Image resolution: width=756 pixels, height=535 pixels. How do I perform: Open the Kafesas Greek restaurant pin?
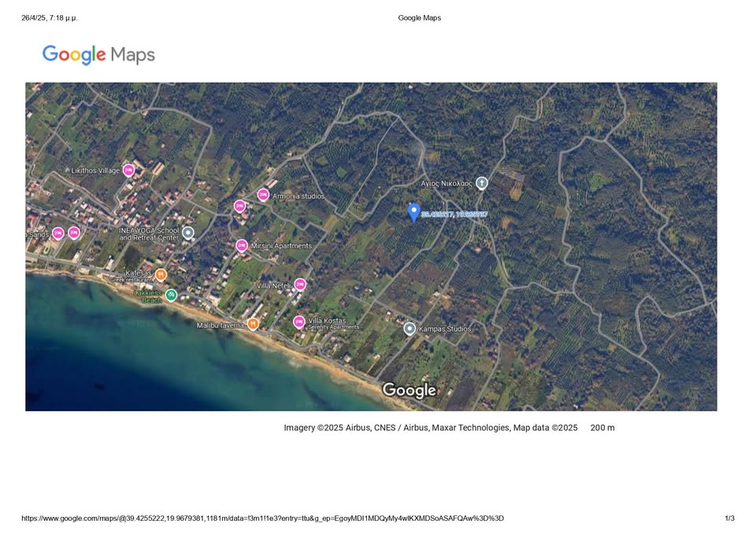point(161,274)
